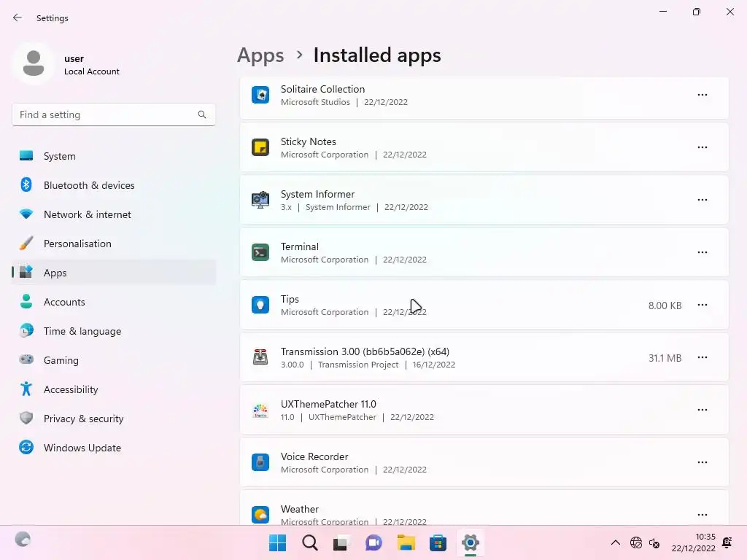Click the System Informer app icon
Screen dimensions: 747x560
(260, 200)
